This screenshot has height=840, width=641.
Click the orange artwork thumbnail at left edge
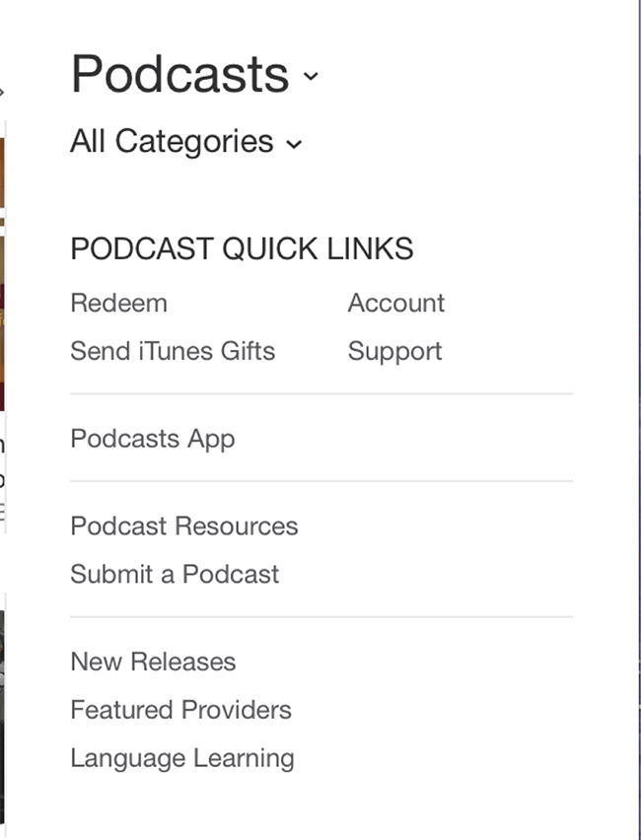tap(2, 173)
